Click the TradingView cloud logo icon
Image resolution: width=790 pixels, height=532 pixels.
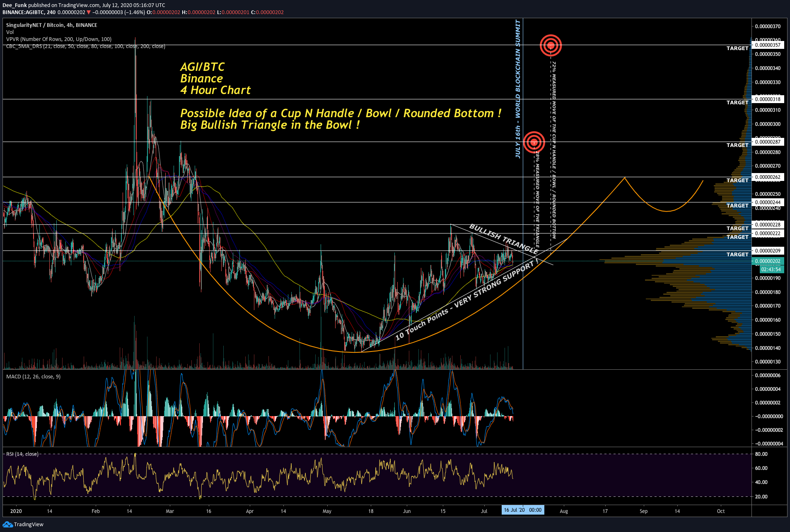pos(7,524)
